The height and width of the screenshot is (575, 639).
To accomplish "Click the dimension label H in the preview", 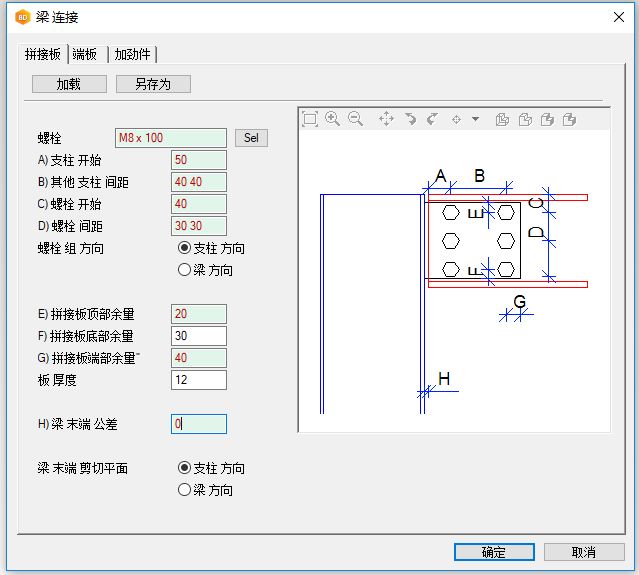I will click(444, 379).
